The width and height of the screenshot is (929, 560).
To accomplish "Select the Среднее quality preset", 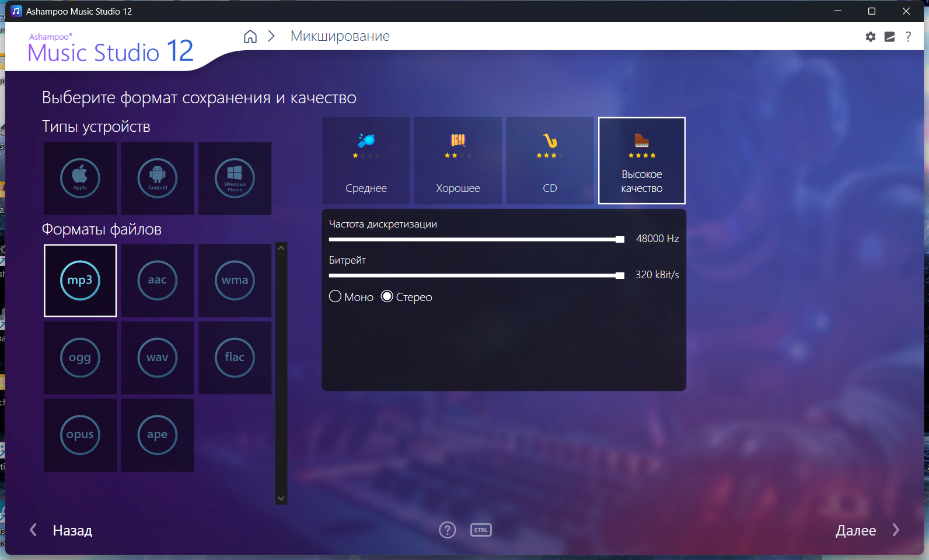I will (x=366, y=160).
